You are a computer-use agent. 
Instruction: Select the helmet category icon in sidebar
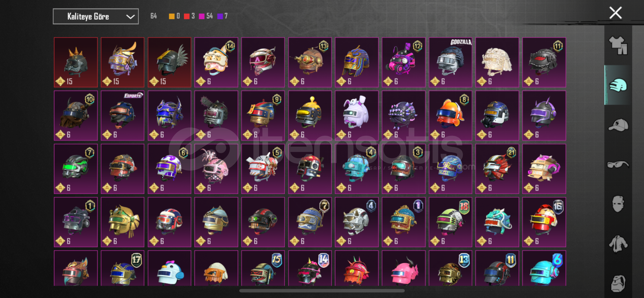tap(618, 85)
